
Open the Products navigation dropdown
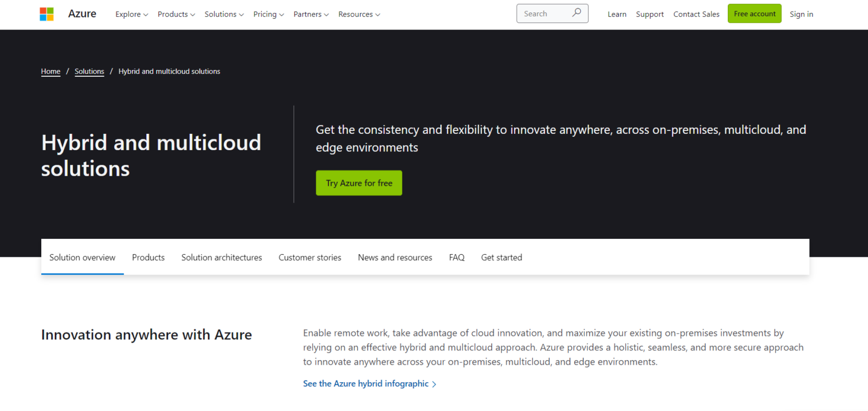(176, 14)
